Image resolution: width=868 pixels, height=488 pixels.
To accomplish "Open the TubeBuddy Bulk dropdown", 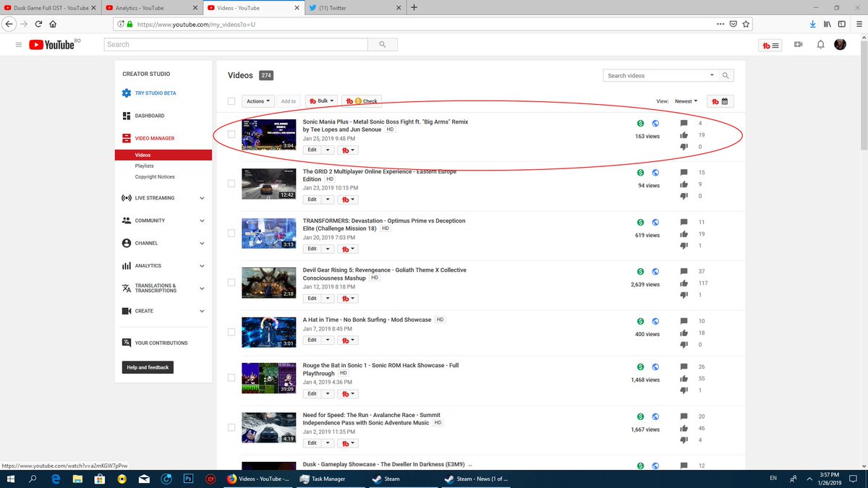I will 320,101.
